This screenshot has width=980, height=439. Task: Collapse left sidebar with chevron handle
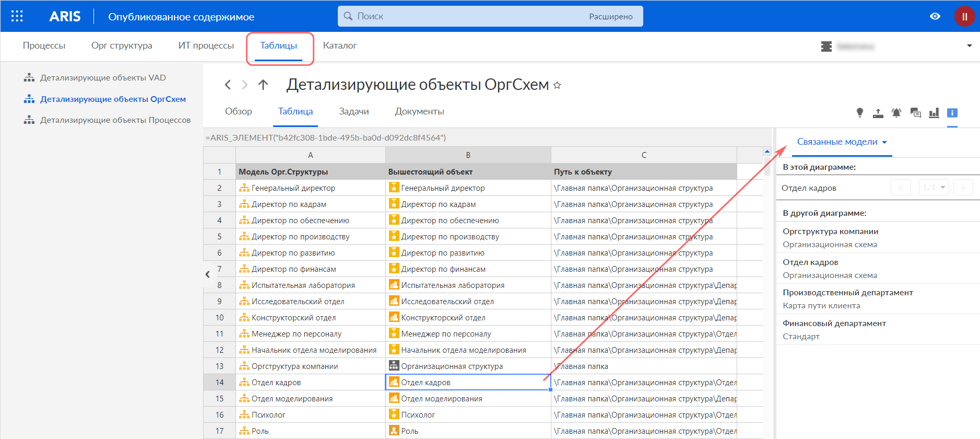pyautogui.click(x=208, y=274)
